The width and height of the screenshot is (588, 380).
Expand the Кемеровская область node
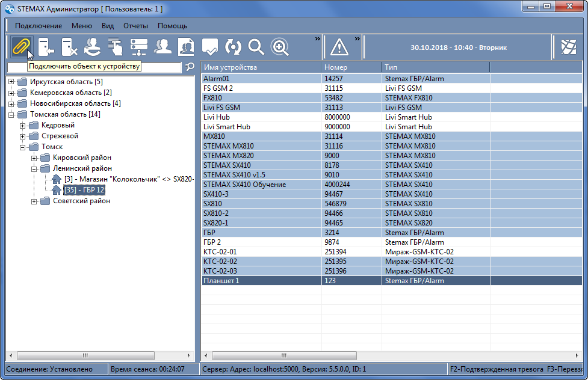pos(11,93)
